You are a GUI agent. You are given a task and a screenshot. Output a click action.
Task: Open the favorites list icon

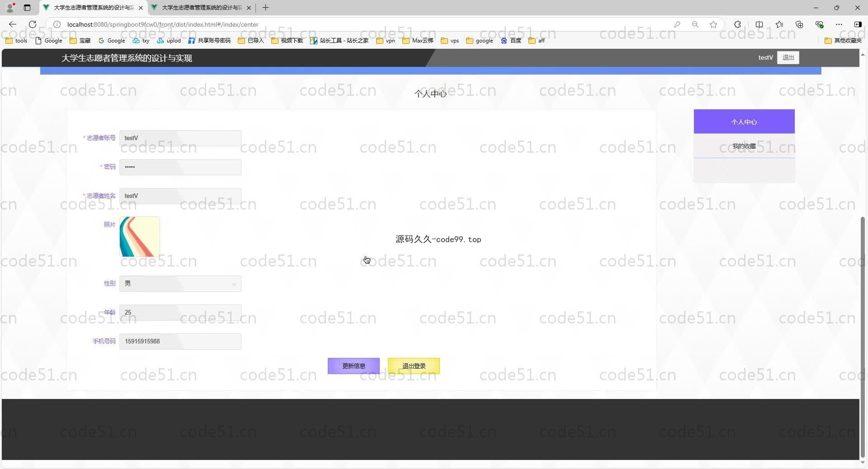coord(779,24)
